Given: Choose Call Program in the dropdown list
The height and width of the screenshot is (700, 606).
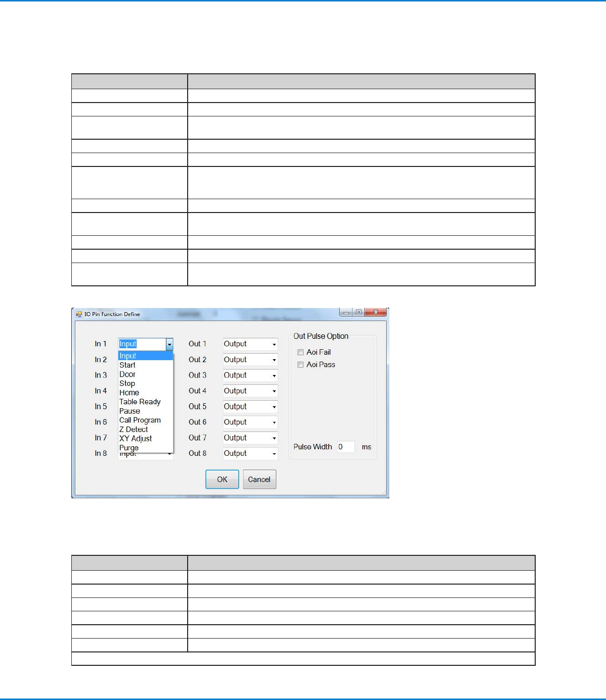Looking at the screenshot, I should tap(146, 420).
